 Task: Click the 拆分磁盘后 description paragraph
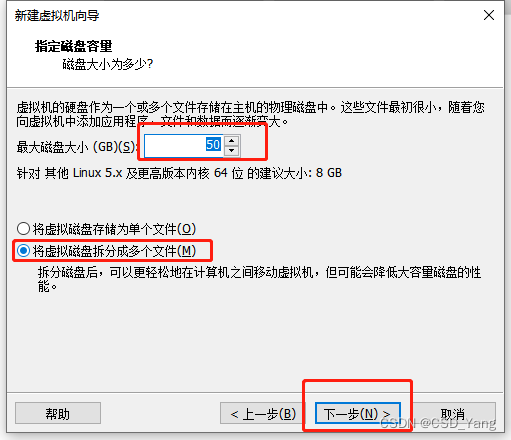pyautogui.click(x=259, y=279)
